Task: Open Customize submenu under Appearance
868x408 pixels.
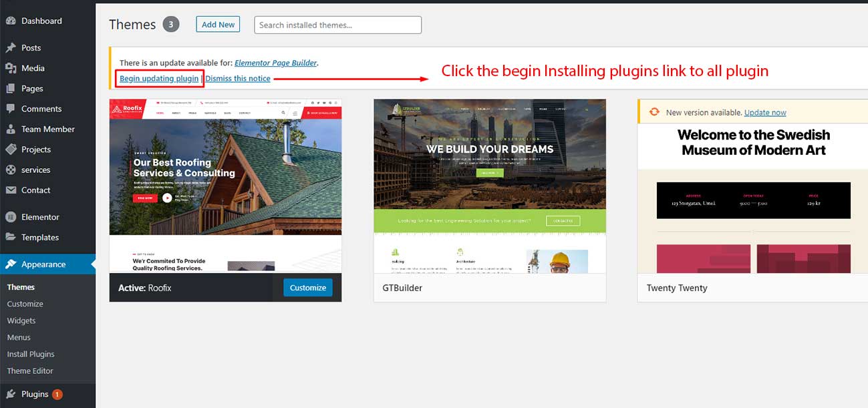Action: 25,304
